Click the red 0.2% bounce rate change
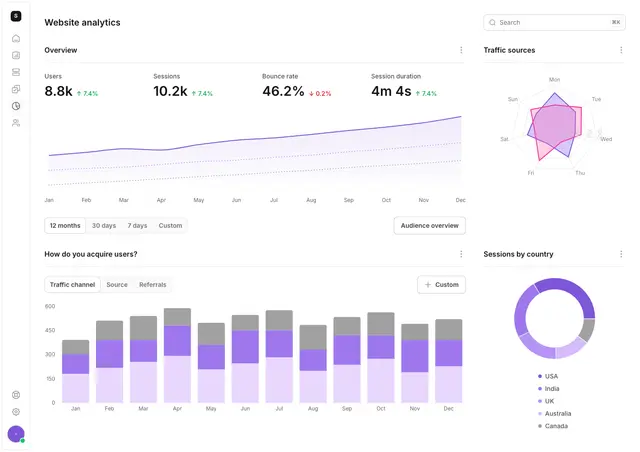The width and height of the screenshot is (640, 452). coord(320,94)
